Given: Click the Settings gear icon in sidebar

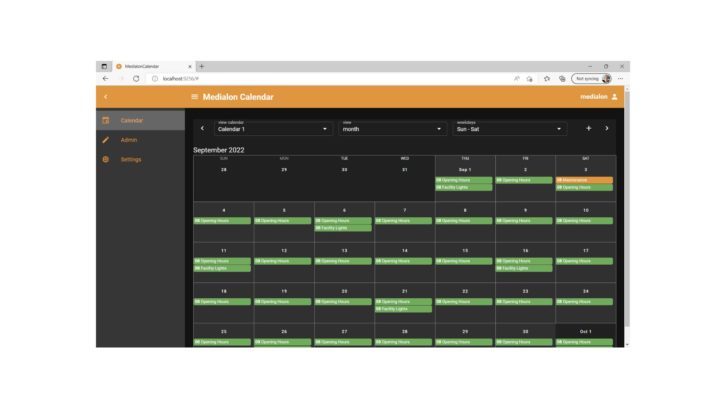Looking at the screenshot, I should click(106, 159).
